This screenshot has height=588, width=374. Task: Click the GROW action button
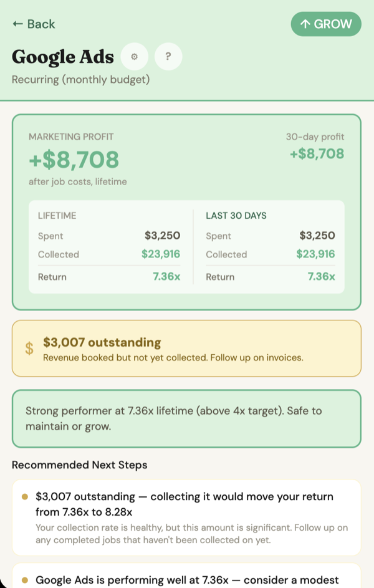tap(326, 24)
